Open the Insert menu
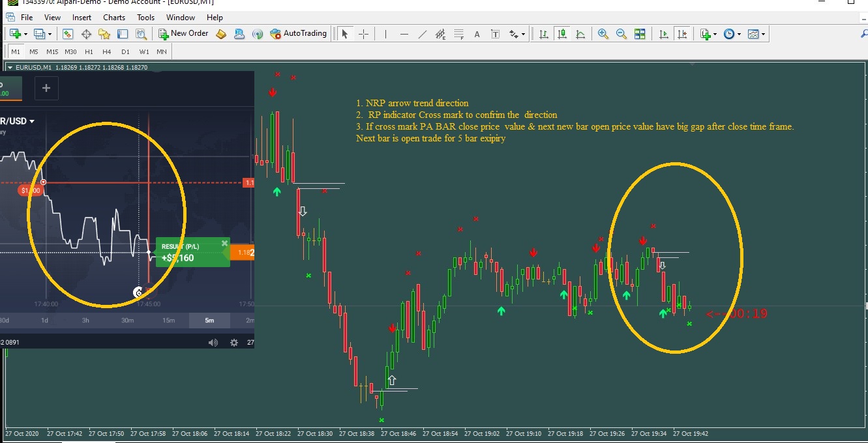Image resolution: width=868 pixels, height=443 pixels. (x=82, y=18)
